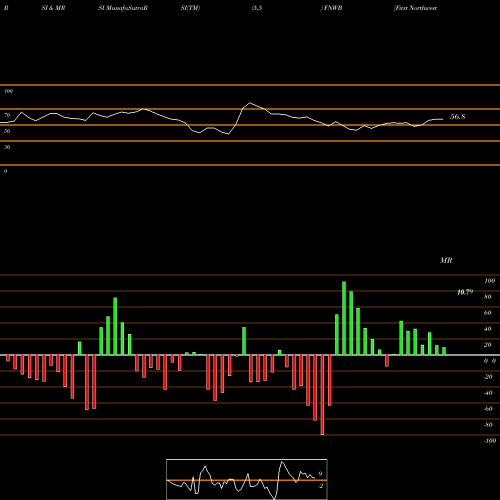Select the RSI axis label 70
This screenshot has height=500, width=500.
coord(7,115)
